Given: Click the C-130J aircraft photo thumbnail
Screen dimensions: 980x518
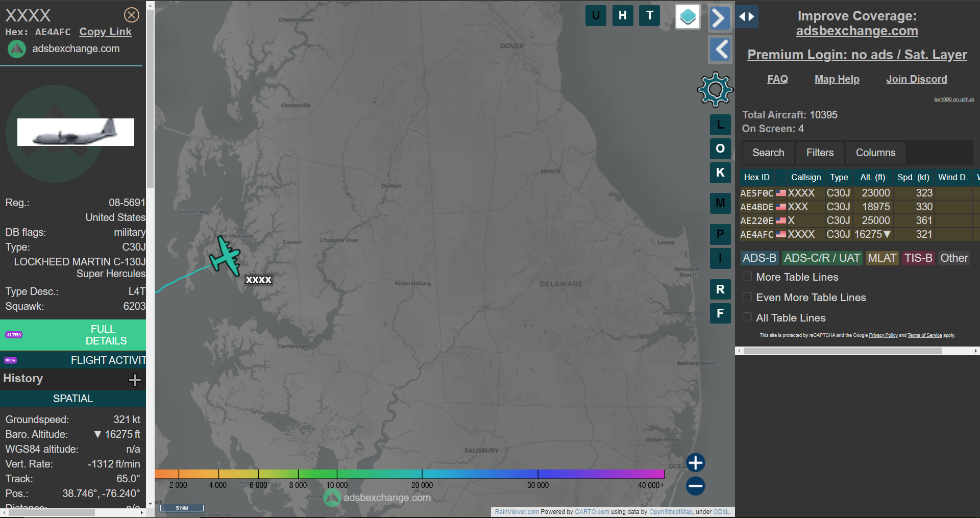Looking at the screenshot, I should tap(76, 132).
